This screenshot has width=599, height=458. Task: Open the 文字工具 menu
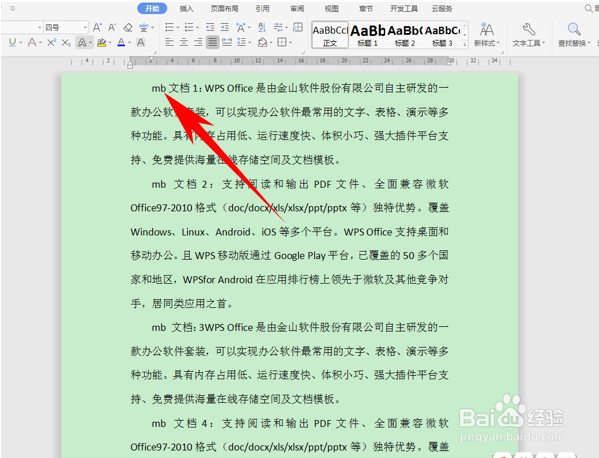[x=529, y=35]
